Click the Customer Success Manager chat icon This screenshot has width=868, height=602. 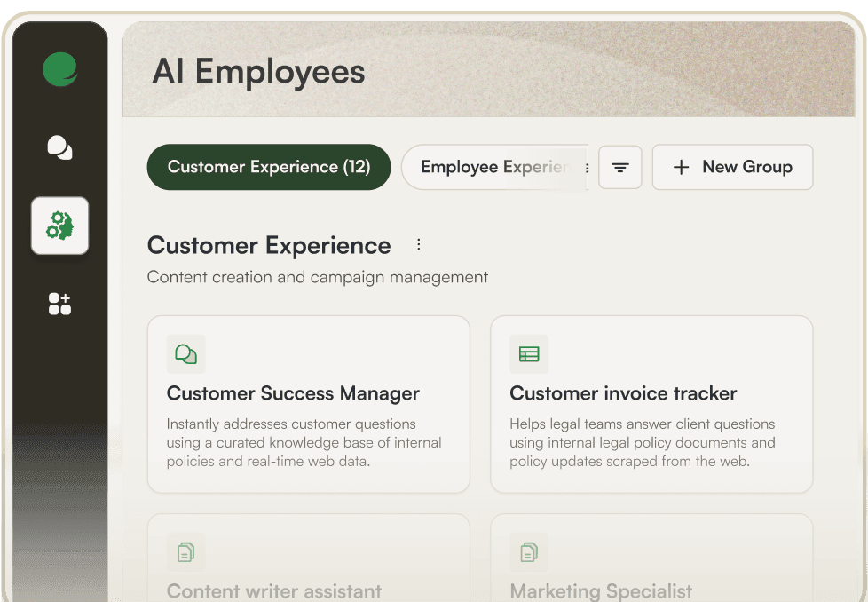pos(186,354)
